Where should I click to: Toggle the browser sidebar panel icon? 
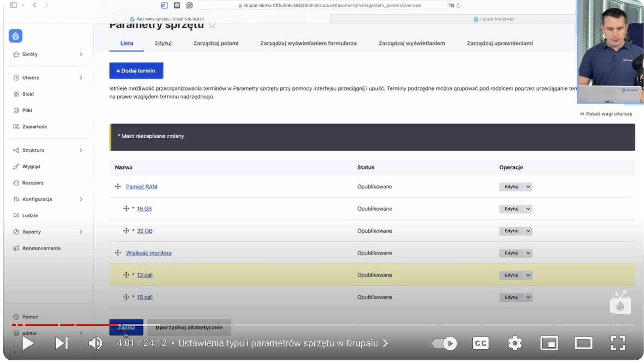pyautogui.click(x=14, y=5)
